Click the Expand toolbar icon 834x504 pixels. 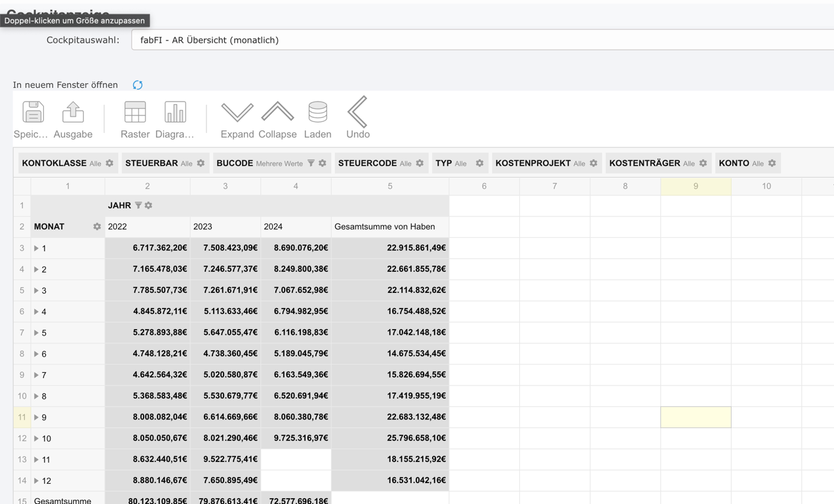(237, 113)
